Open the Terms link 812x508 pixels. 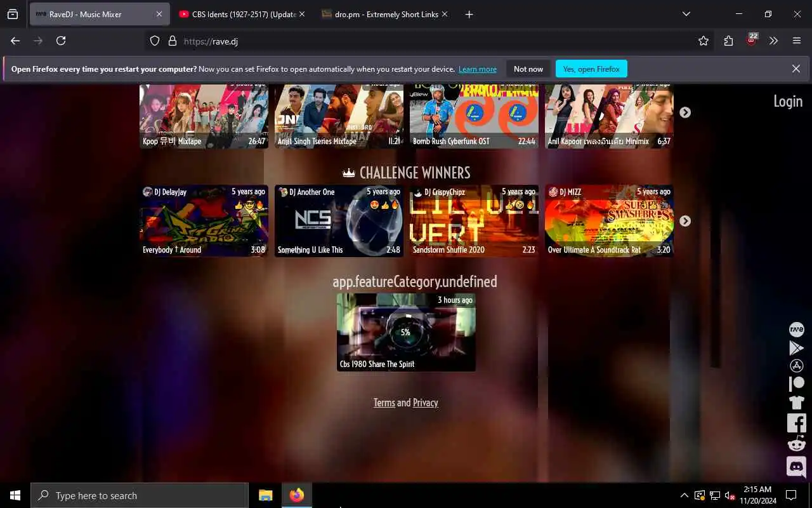point(384,403)
